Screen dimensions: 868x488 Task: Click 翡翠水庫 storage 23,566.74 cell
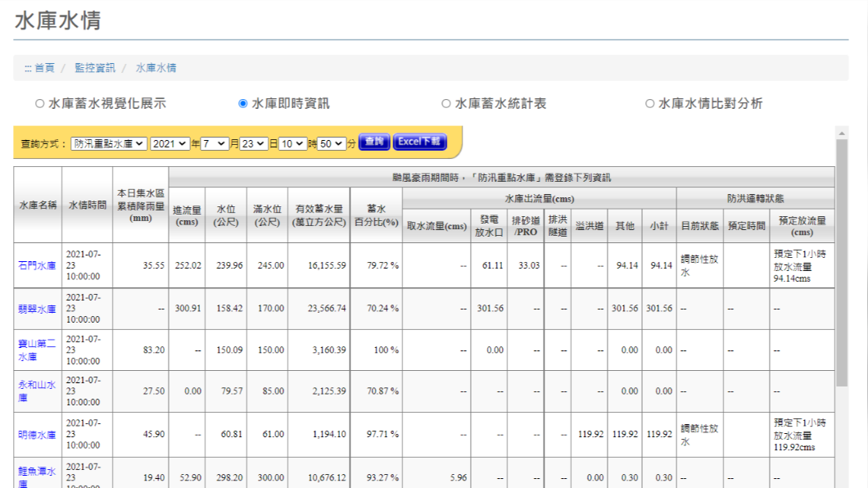319,309
